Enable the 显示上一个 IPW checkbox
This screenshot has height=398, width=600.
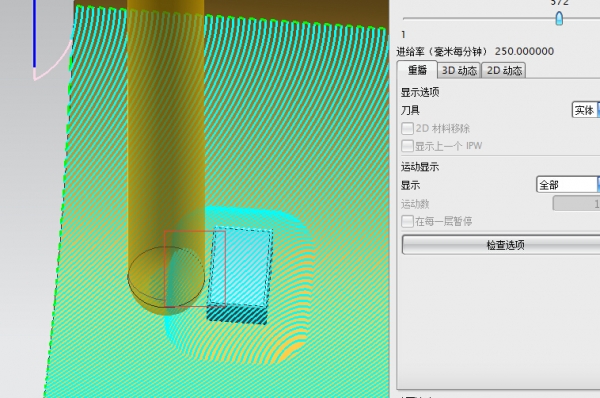[407, 146]
